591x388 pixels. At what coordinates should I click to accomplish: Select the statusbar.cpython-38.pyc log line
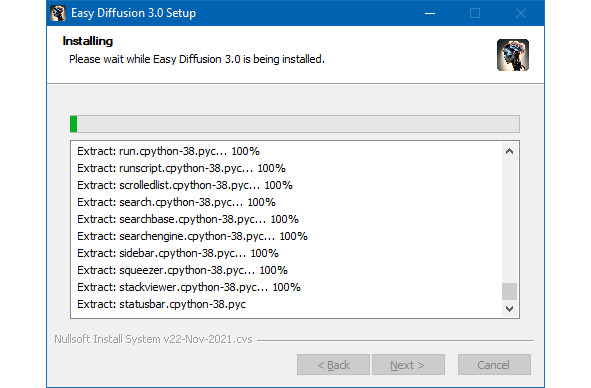(x=161, y=304)
